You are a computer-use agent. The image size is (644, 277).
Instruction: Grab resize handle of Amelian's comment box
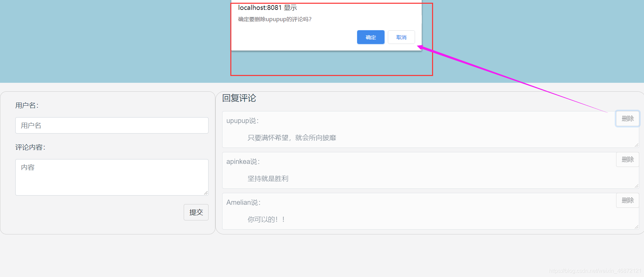point(636,227)
